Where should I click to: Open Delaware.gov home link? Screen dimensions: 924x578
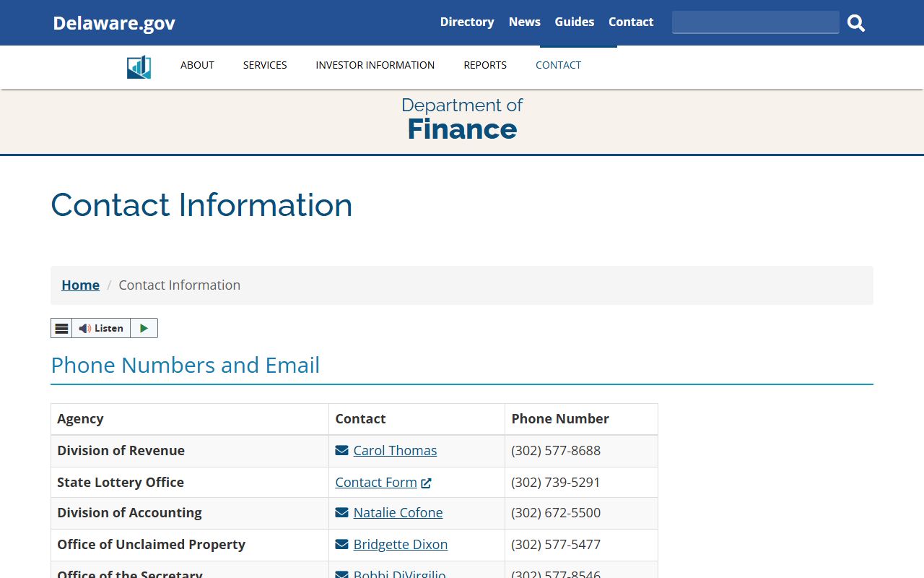click(x=114, y=23)
